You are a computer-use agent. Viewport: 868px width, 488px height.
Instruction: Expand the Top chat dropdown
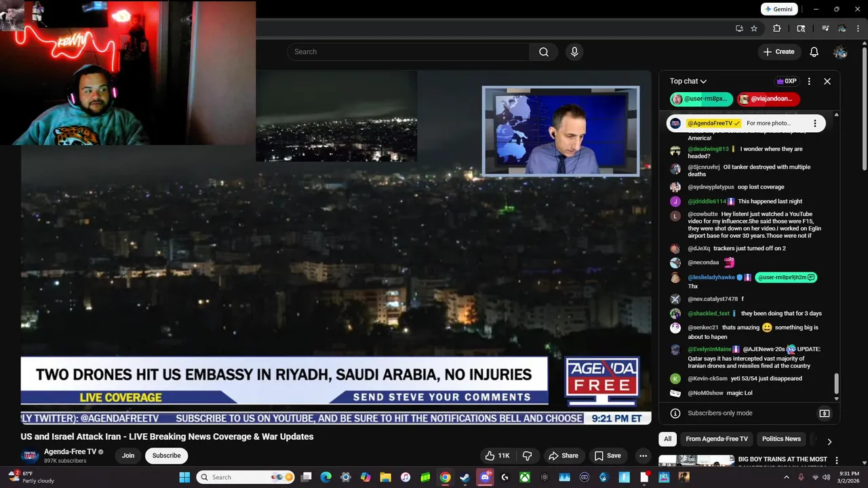coord(688,81)
